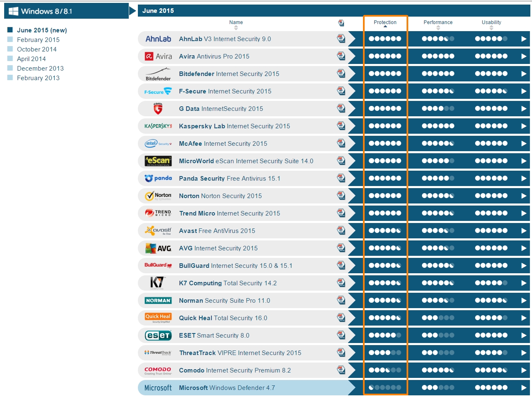Click the Panda Security certificate icon
Image resolution: width=532 pixels, height=397 pixels.
[x=341, y=178]
